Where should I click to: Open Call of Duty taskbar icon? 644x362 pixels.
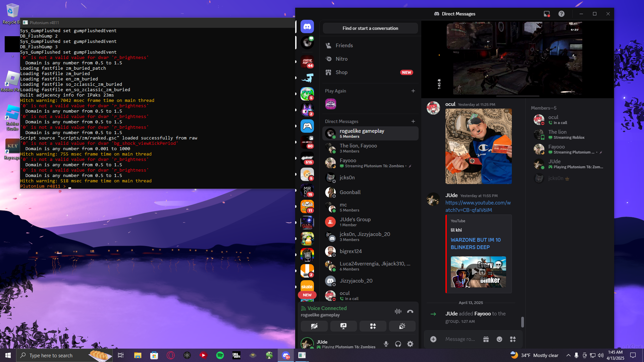tap(236, 355)
